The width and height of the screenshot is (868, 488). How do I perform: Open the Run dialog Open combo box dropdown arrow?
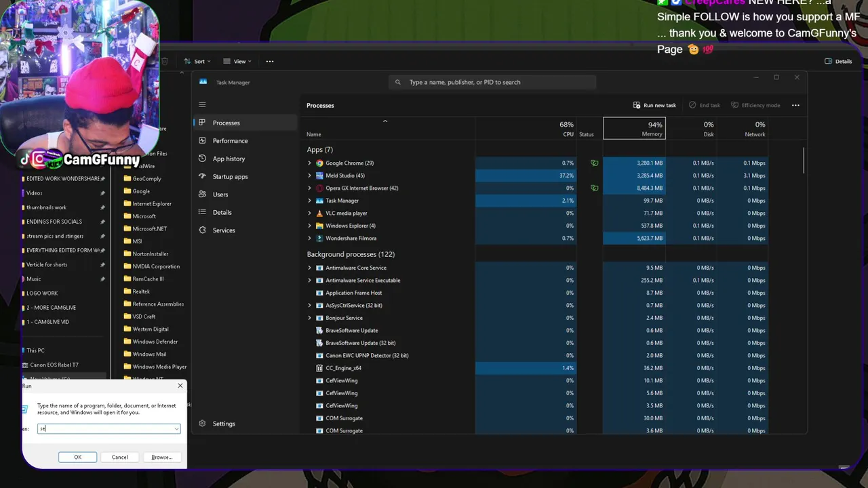[176, 428]
